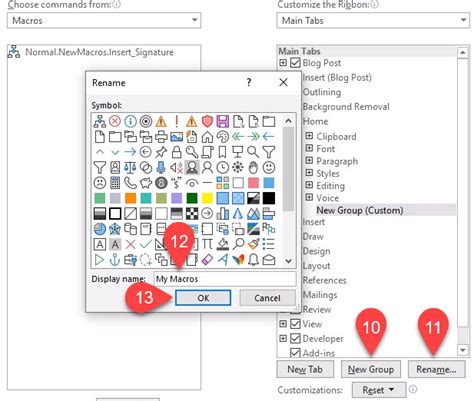This screenshot has height=401, width=474.
Task: Select New Group (Custom) in the tabs tree
Action: [360, 210]
